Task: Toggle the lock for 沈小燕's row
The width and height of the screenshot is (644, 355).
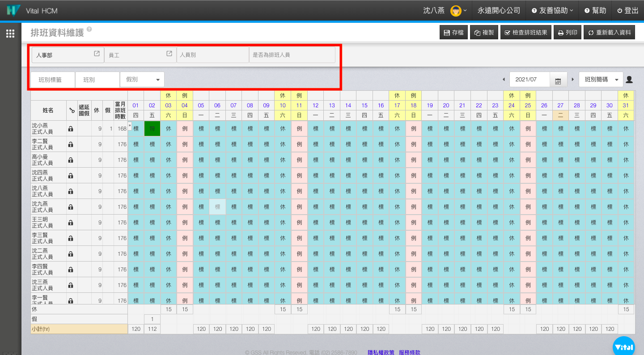Action: coord(71,129)
